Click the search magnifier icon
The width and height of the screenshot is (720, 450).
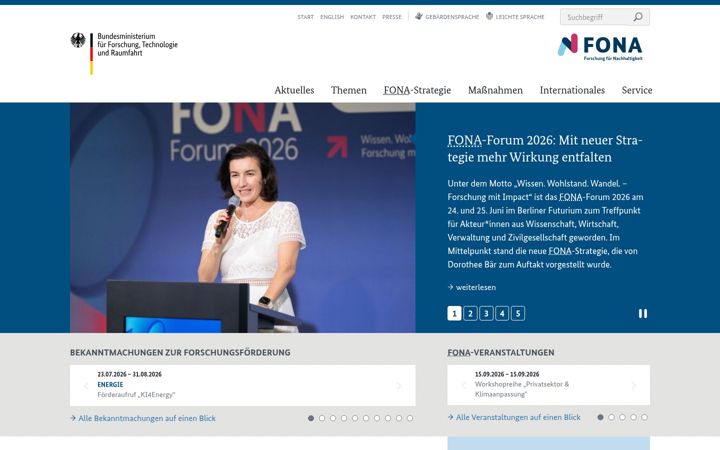point(638,17)
